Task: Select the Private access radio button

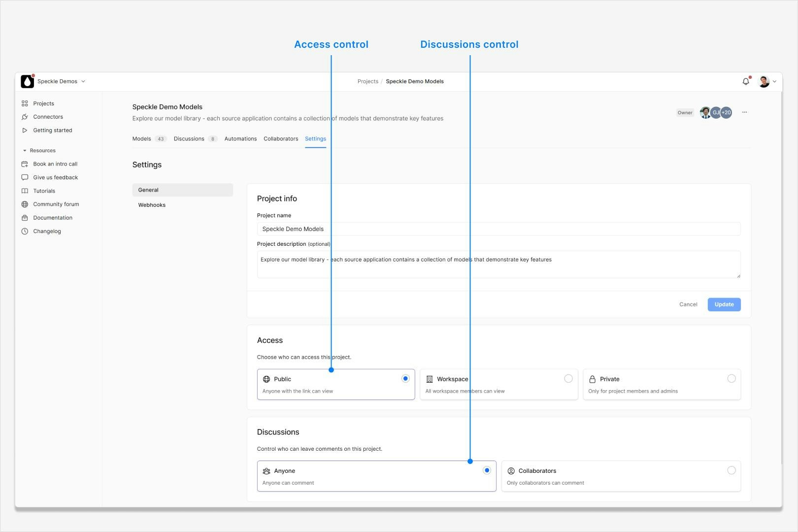Action: (x=731, y=378)
